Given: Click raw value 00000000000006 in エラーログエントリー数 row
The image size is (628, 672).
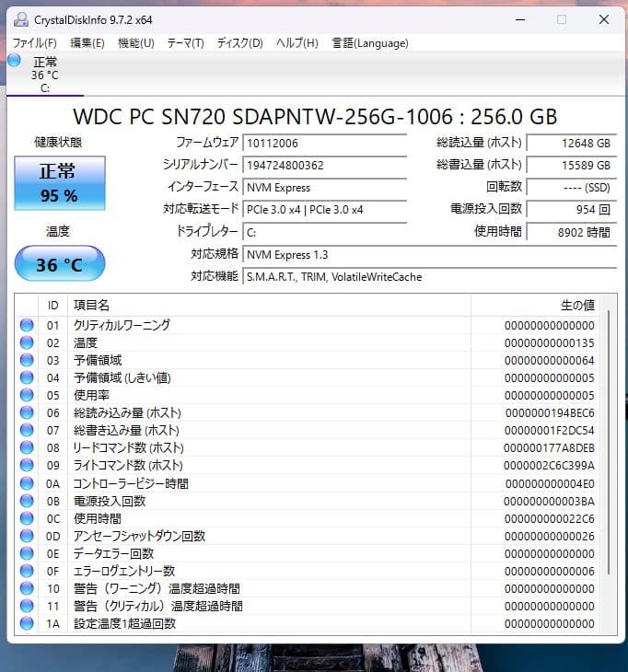Looking at the screenshot, I should pyautogui.click(x=550, y=572).
